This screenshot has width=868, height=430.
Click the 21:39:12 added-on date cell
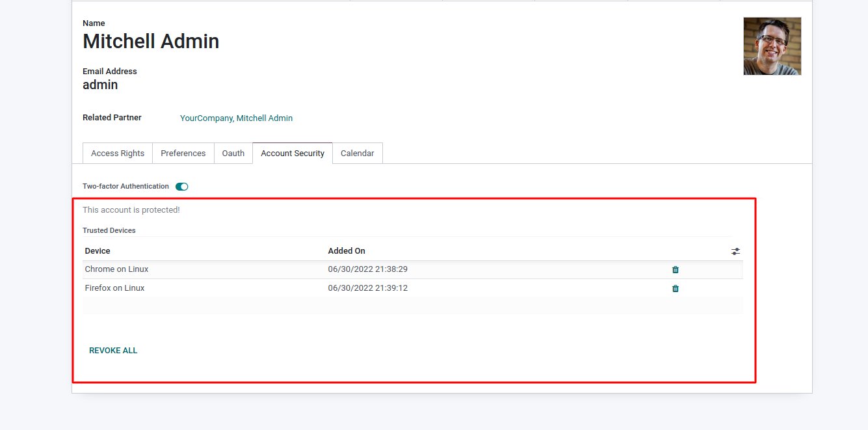point(367,288)
